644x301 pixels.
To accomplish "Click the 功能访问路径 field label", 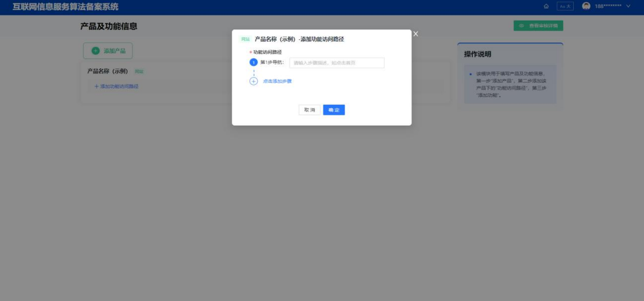I will click(267, 52).
